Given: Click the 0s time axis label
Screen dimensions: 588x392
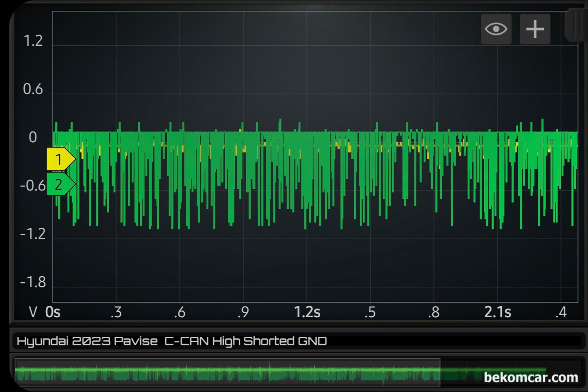Looking at the screenshot, I should [53, 312].
